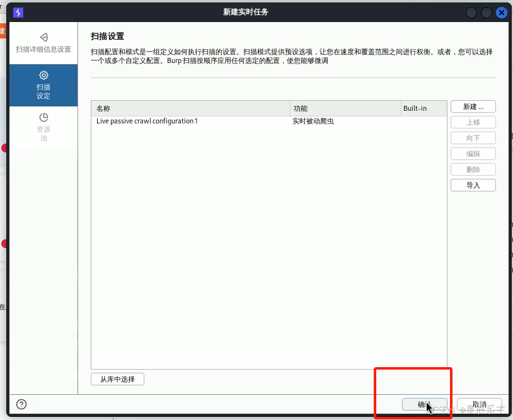Click the 导入 import button

coord(473,185)
